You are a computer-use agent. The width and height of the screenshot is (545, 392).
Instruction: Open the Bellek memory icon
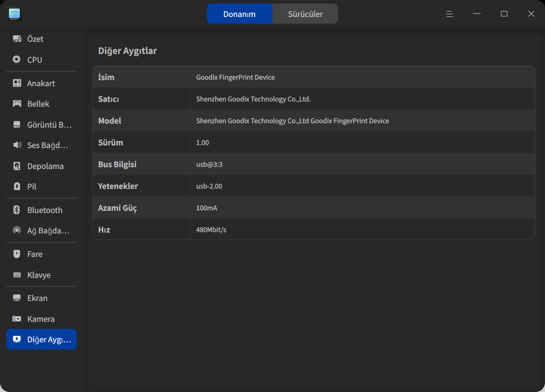click(x=17, y=104)
